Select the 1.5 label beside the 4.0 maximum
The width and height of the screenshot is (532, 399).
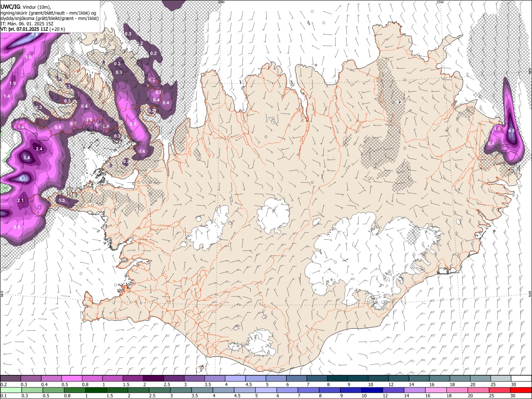[498, 129]
